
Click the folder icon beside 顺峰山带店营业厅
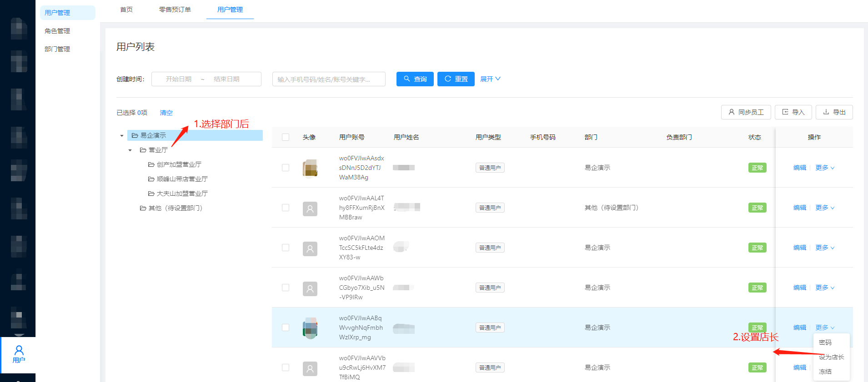click(151, 179)
